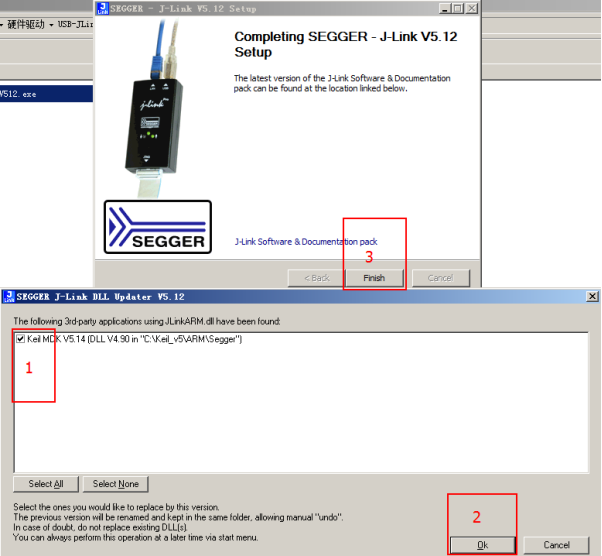
Task: Minimize the J-Link V5.12 Setup window
Action: point(445,8)
